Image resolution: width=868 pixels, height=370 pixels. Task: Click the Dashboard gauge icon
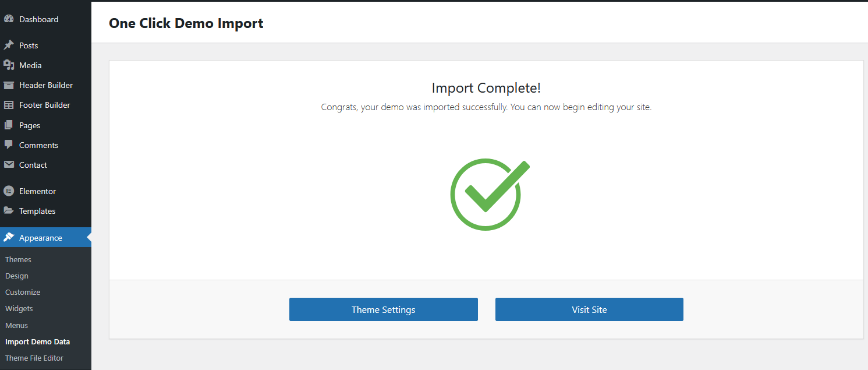click(9, 19)
